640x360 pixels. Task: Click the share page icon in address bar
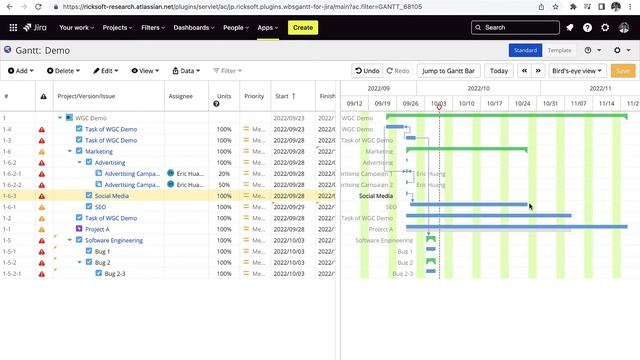coord(541,7)
